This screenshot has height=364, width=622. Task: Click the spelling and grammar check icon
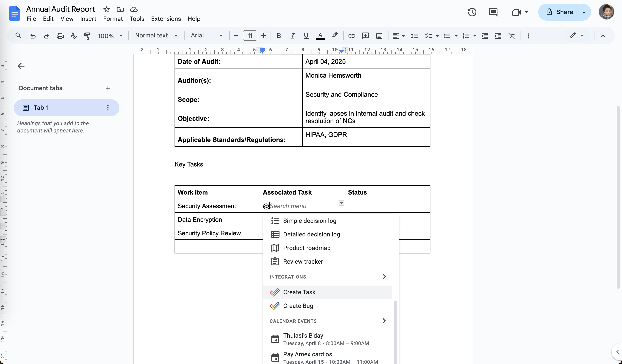coord(74,36)
